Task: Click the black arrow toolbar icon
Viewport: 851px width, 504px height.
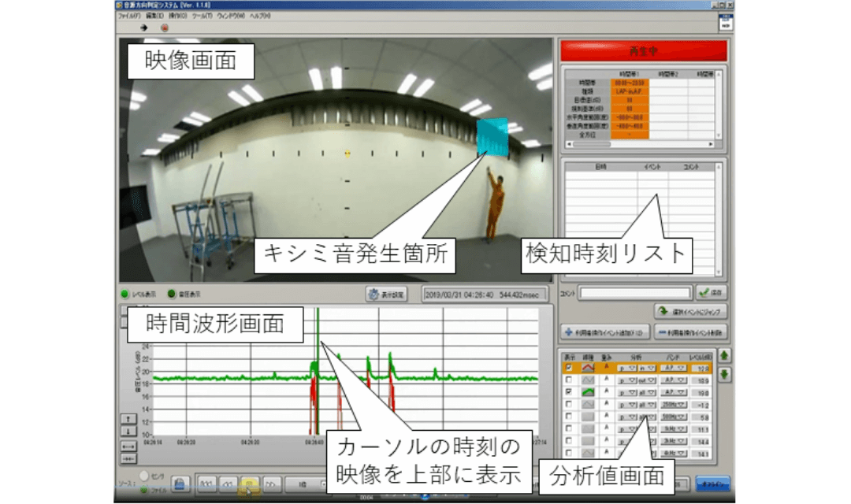Action: pos(144,28)
